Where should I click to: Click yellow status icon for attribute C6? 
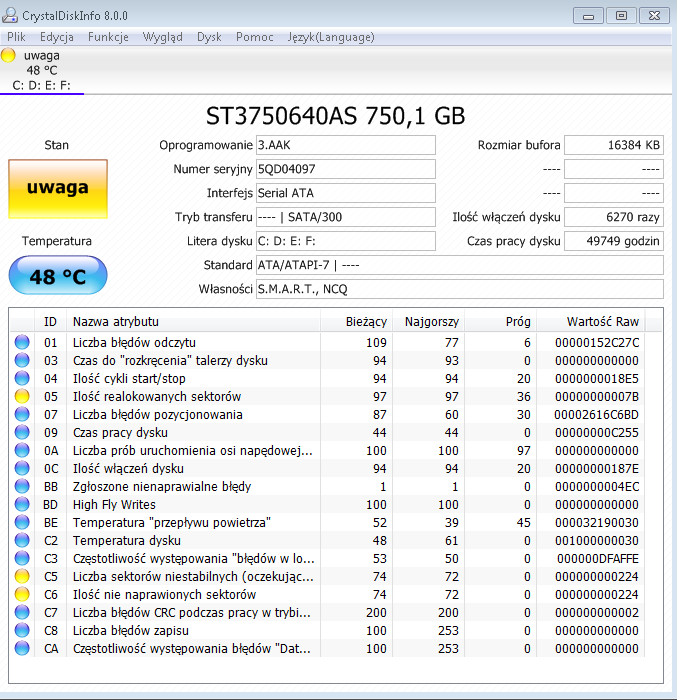[22, 595]
